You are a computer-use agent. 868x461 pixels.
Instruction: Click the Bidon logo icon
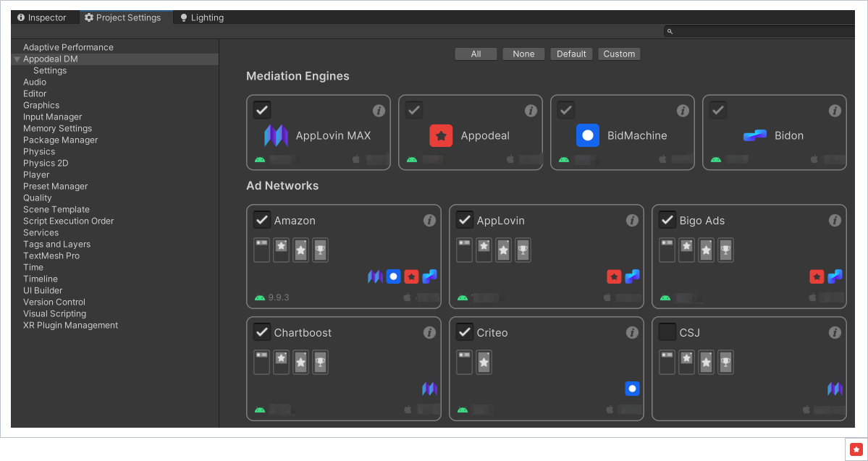[x=754, y=135]
